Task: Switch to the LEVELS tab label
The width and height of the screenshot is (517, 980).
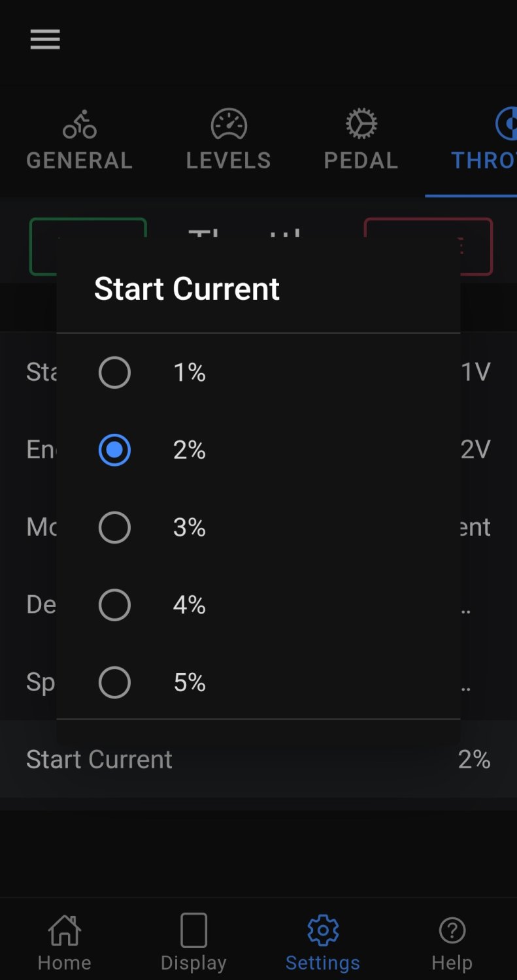Action: click(228, 161)
